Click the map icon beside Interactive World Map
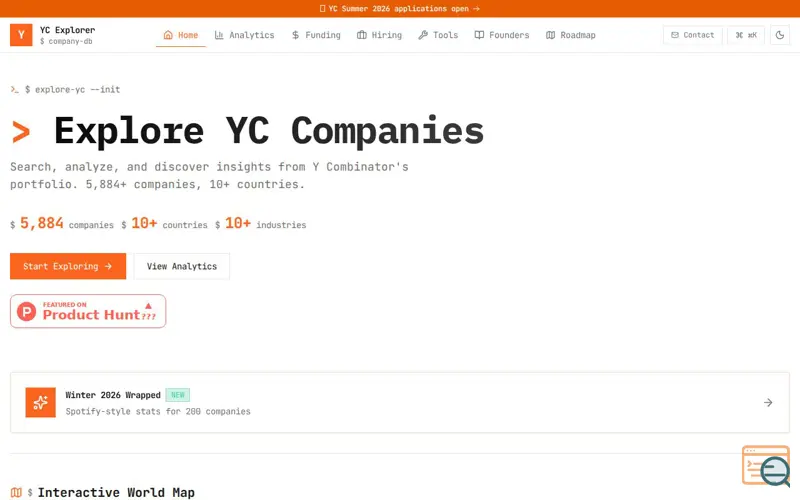 click(x=16, y=492)
